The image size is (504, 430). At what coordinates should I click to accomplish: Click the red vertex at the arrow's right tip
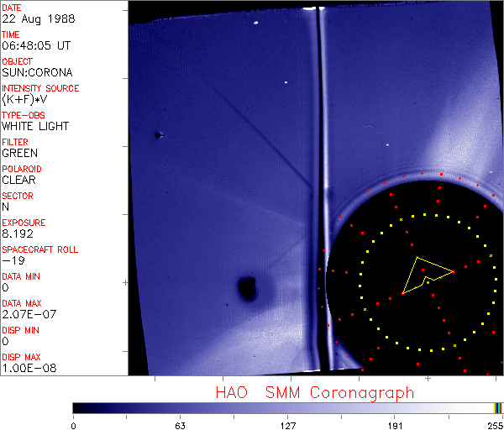(x=453, y=271)
